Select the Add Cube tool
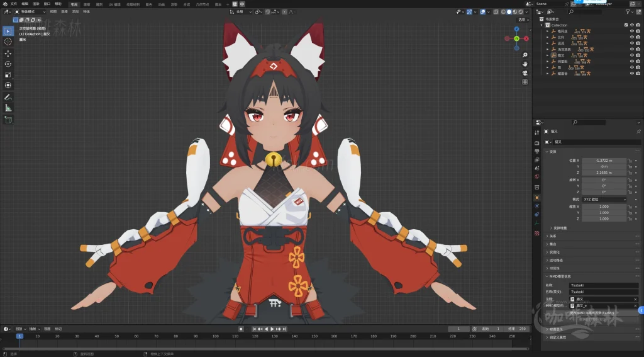644x357 pixels. click(x=8, y=120)
